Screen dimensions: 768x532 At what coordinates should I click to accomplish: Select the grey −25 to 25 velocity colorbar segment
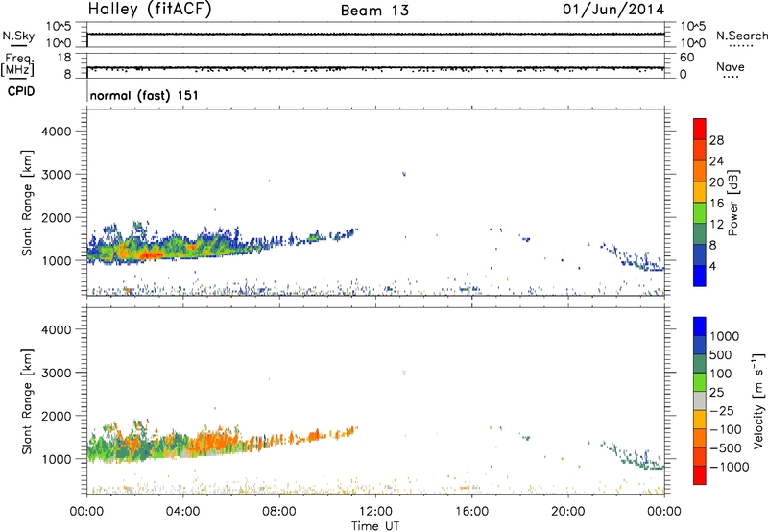[x=700, y=401]
